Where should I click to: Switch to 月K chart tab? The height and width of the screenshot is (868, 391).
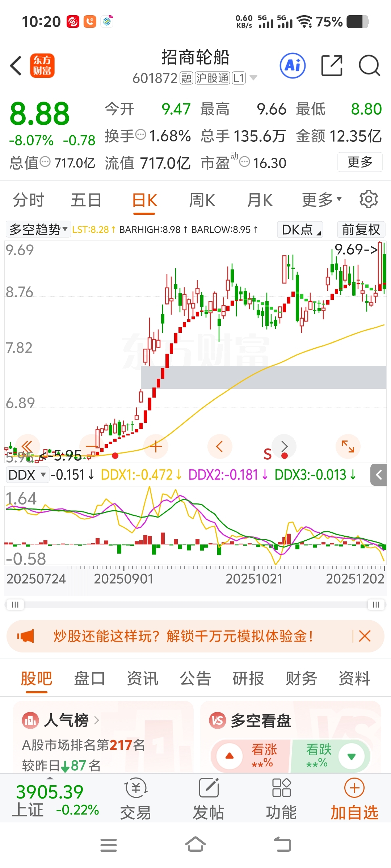coord(260,200)
